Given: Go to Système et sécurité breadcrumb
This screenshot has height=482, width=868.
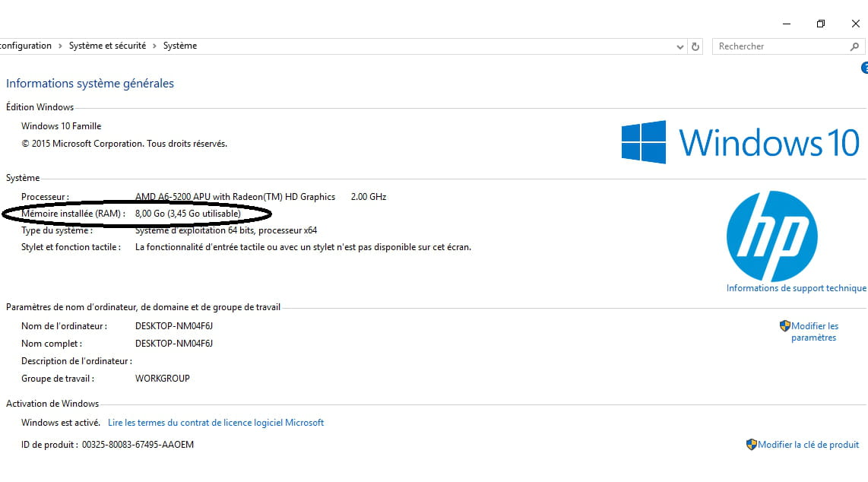Looking at the screenshot, I should (107, 46).
